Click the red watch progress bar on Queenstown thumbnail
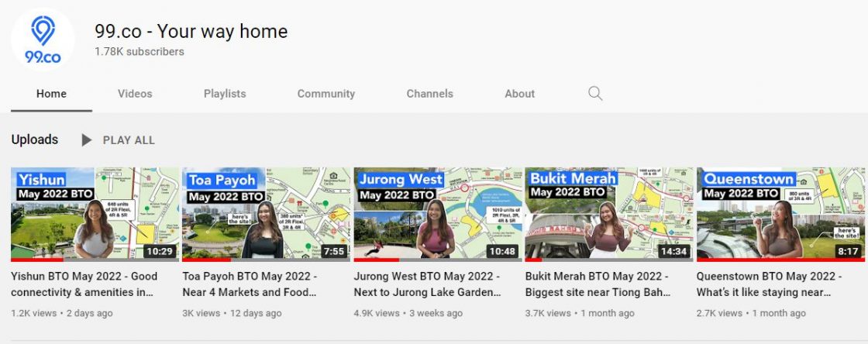 point(780,260)
